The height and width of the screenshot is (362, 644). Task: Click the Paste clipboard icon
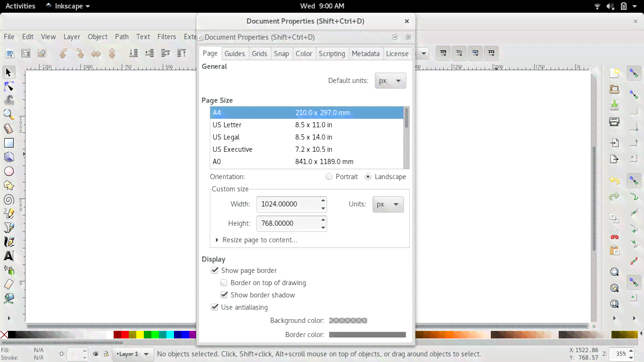614,250
